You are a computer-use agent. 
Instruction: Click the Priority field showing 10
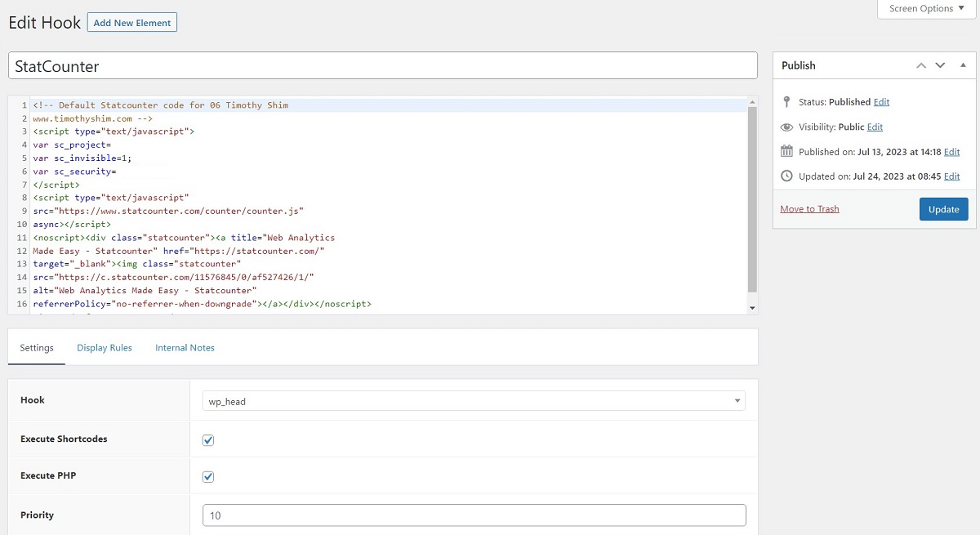[474, 515]
